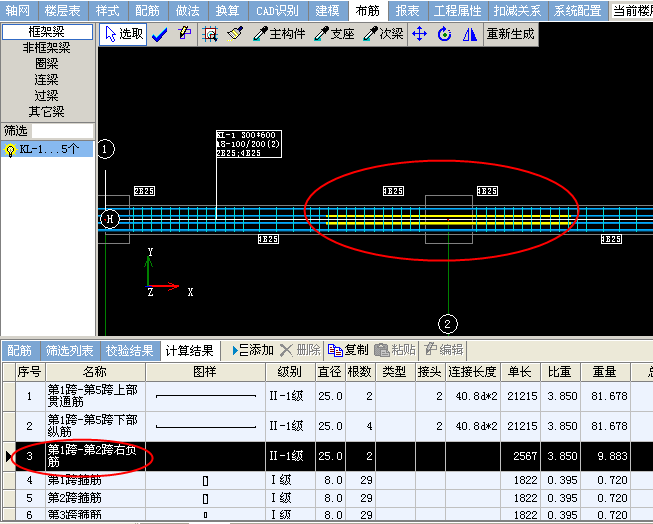Pick 支座 with the eyedropper tool
The height and width of the screenshot is (524, 653).
(x=334, y=34)
